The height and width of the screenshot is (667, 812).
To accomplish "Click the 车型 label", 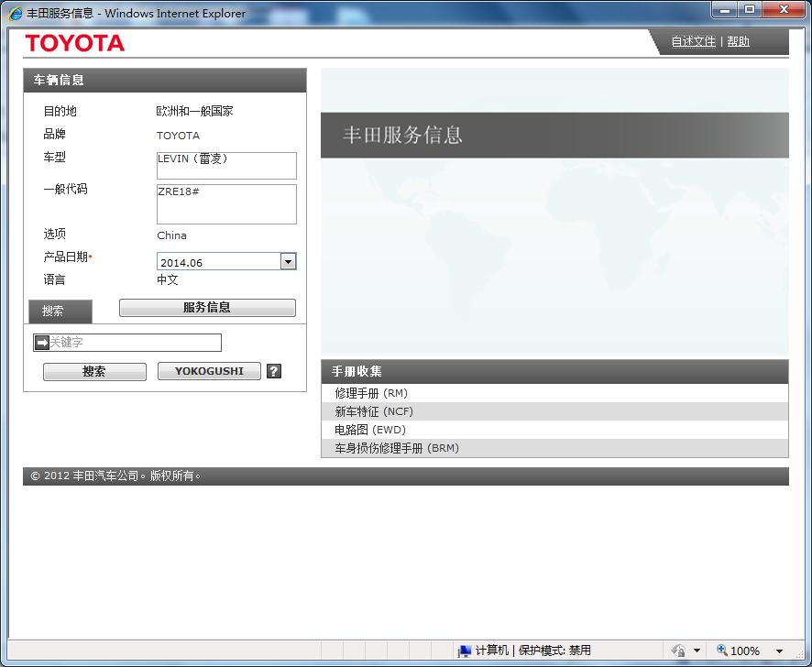I will pyautogui.click(x=54, y=158).
